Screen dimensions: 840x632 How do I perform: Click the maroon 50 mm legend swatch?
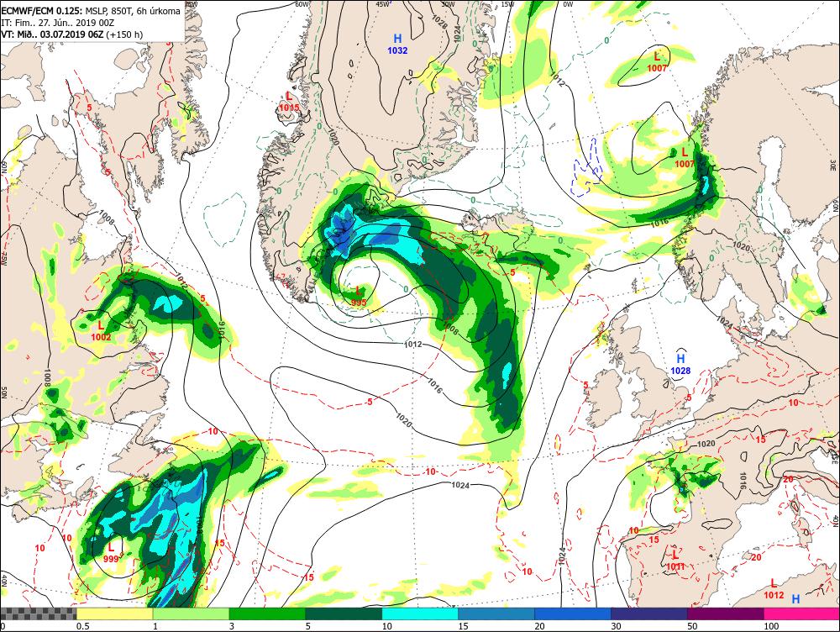726,614
